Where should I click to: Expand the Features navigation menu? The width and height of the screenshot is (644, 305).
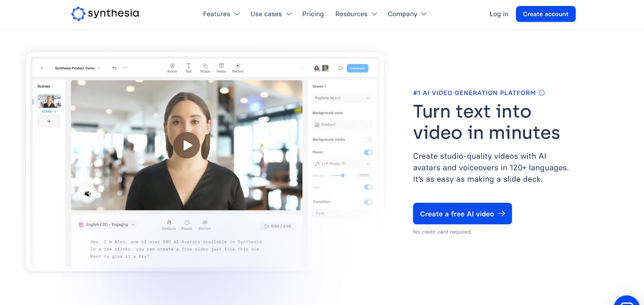(221, 14)
